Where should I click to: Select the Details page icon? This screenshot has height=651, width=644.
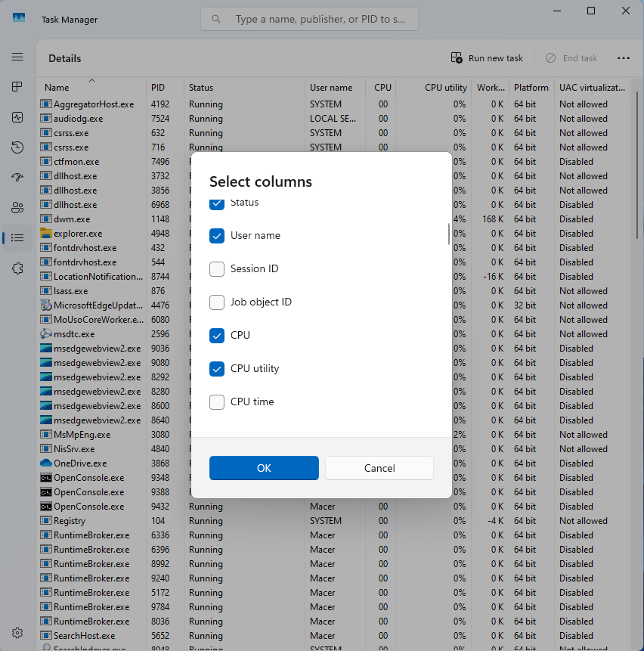click(17, 238)
